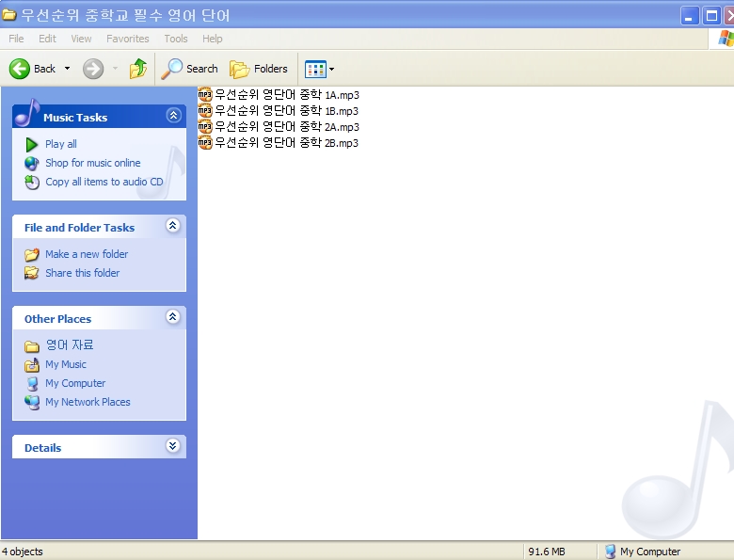This screenshot has width=734, height=560.
Task: Click the Views grid icon
Action: 315,70
